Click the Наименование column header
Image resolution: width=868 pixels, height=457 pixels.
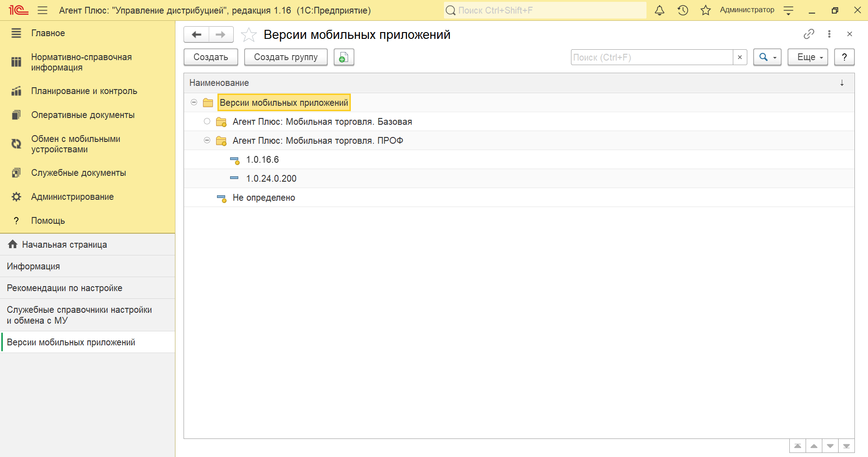click(x=519, y=83)
